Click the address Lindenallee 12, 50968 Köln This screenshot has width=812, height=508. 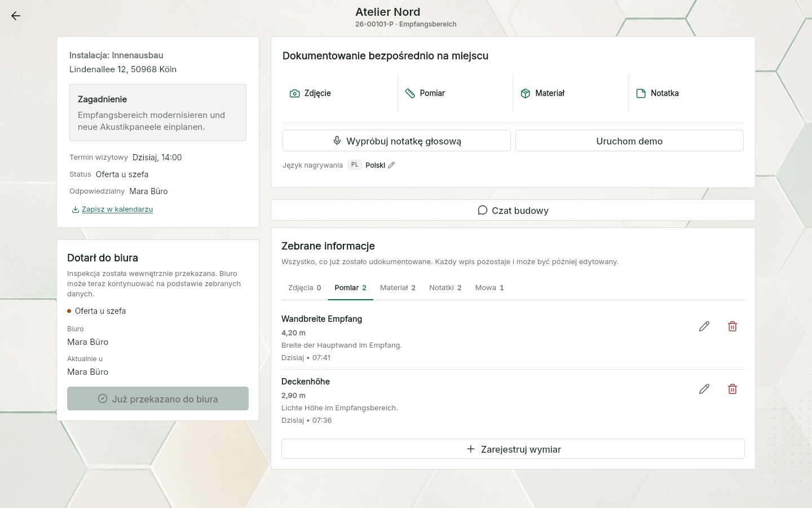coord(123,69)
